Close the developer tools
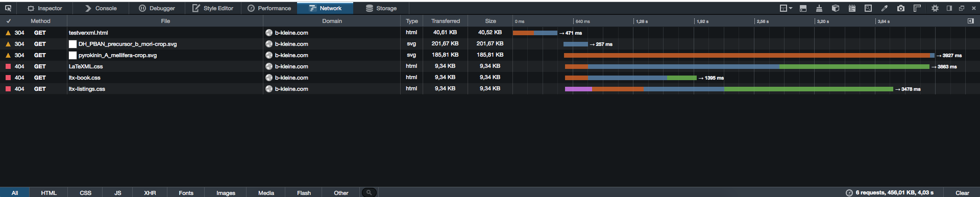 pos(974,8)
